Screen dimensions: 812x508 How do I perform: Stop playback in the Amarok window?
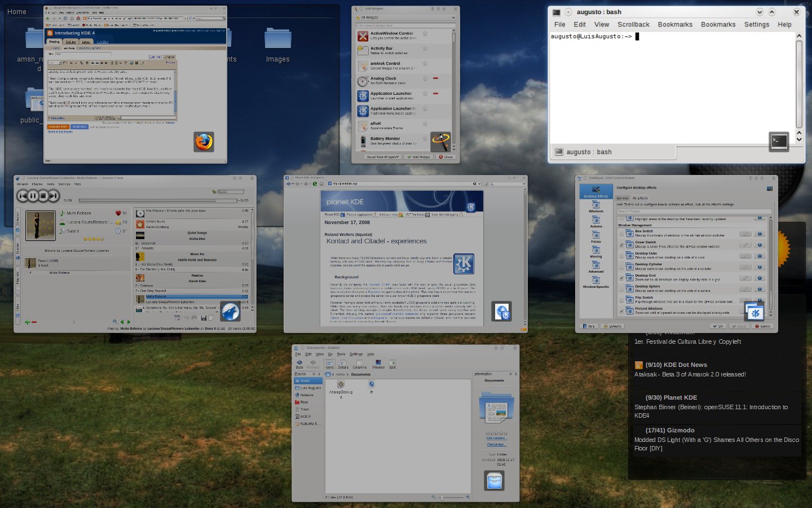click(43, 196)
